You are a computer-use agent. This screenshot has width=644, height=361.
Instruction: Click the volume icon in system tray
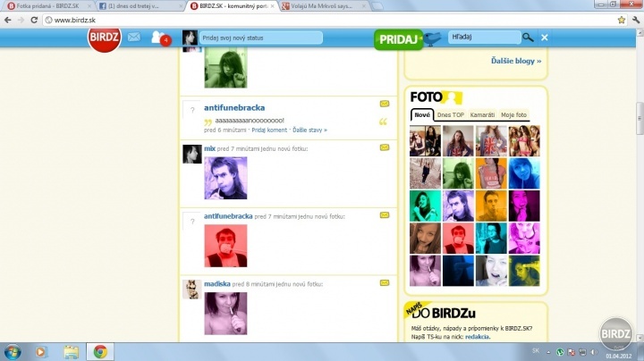pos(594,352)
